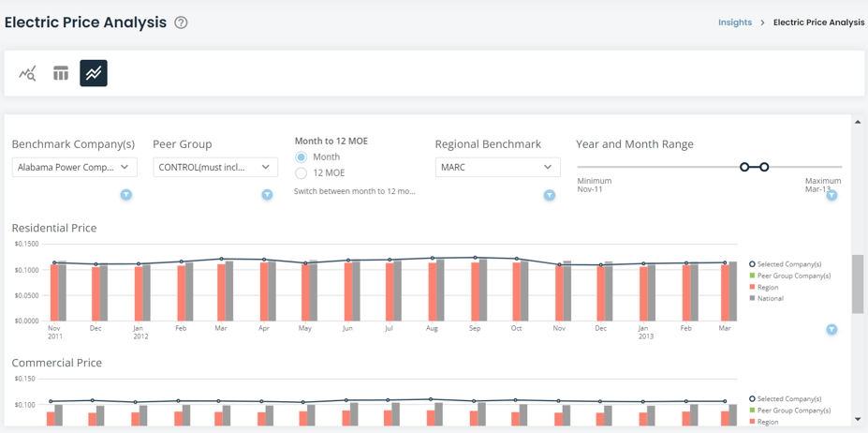Image resolution: width=868 pixels, height=433 pixels.
Task: Click filter icon under Peer Group
Action: tap(268, 195)
